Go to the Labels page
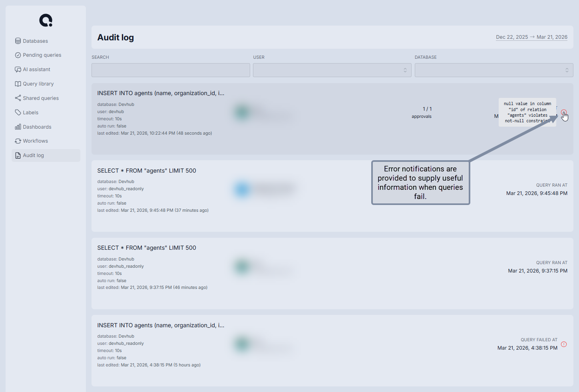 coord(46,112)
